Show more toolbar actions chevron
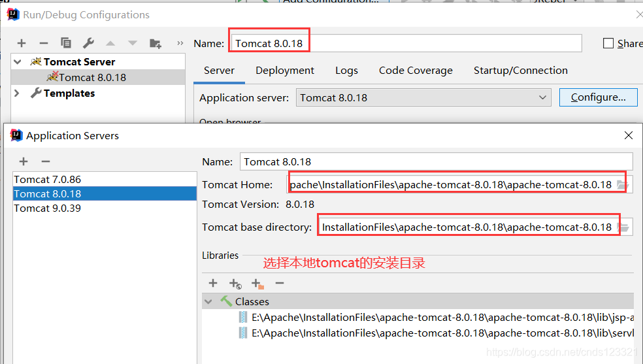Screen dimensions: 643x364 coord(180,43)
